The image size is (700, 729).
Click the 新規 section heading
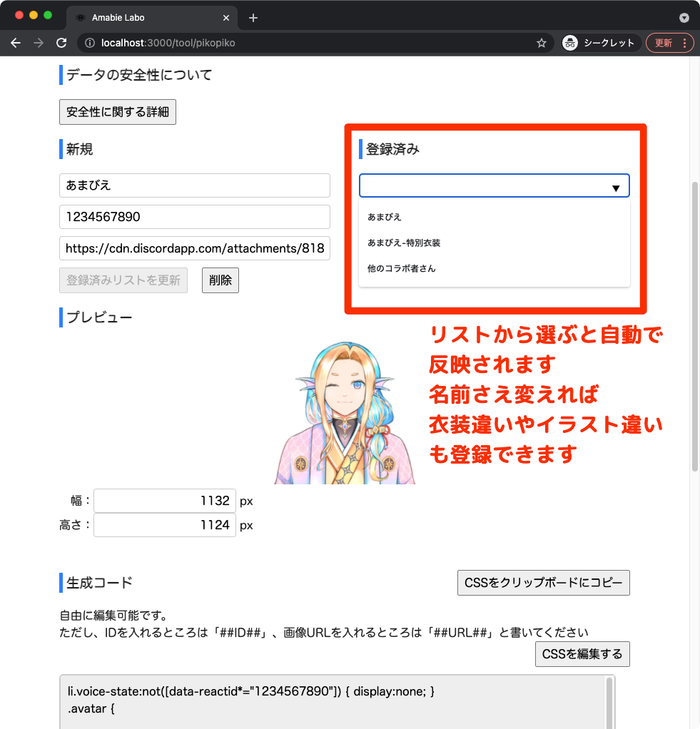[x=79, y=149]
